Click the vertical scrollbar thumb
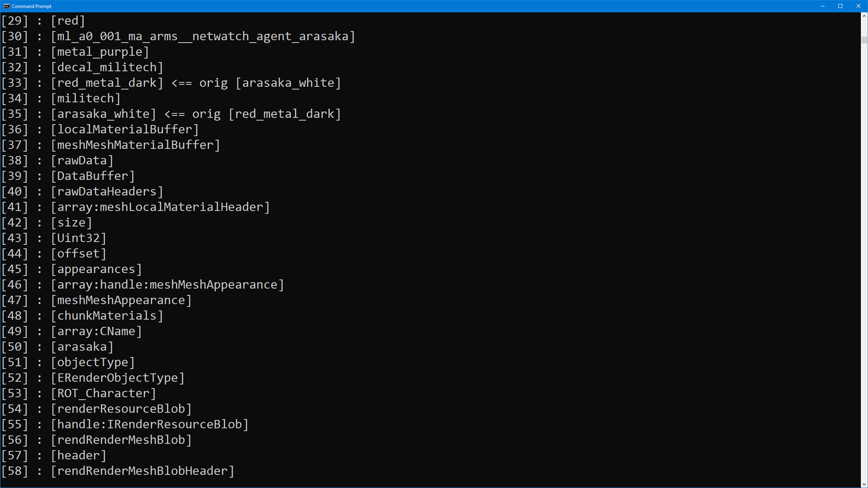The width and height of the screenshot is (868, 488). [864, 40]
